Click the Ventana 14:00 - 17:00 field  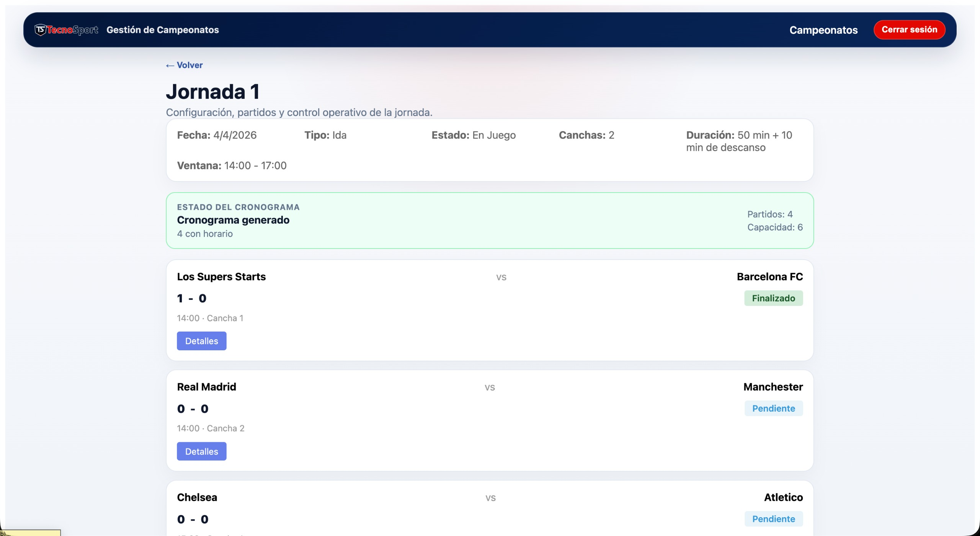[232, 165]
